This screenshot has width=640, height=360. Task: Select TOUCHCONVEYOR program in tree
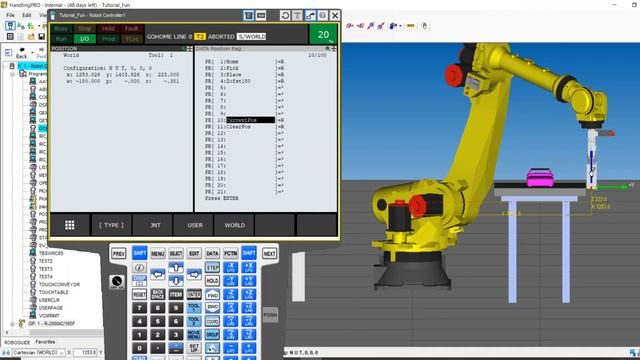click(x=59, y=284)
